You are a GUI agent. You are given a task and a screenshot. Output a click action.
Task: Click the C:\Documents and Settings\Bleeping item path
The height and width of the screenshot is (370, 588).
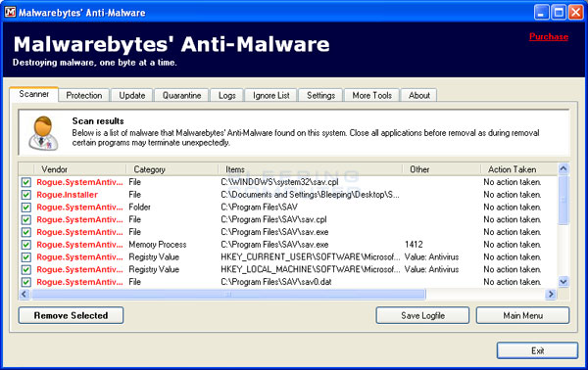[x=310, y=195]
